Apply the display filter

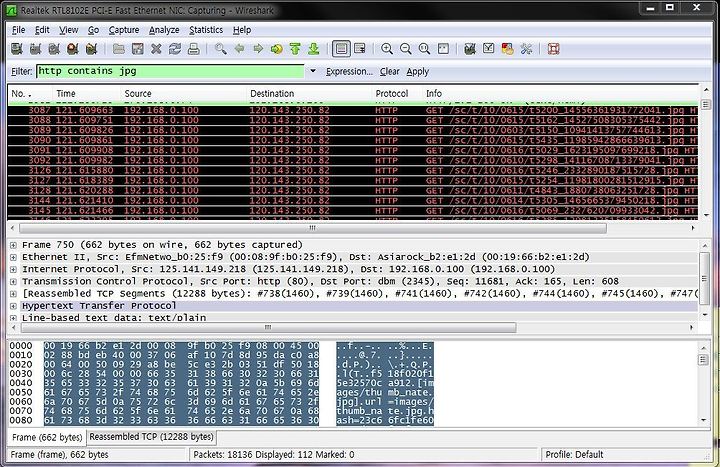(x=417, y=72)
